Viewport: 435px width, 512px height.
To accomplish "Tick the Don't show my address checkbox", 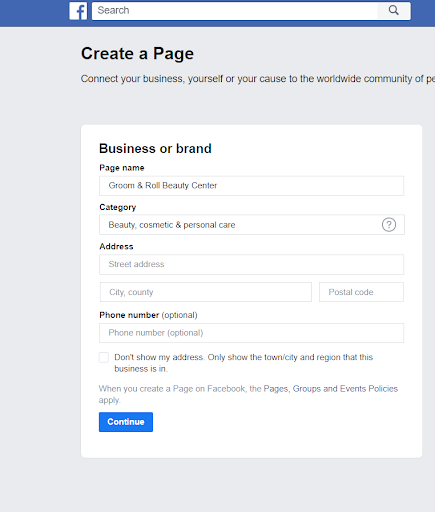I will point(104,357).
